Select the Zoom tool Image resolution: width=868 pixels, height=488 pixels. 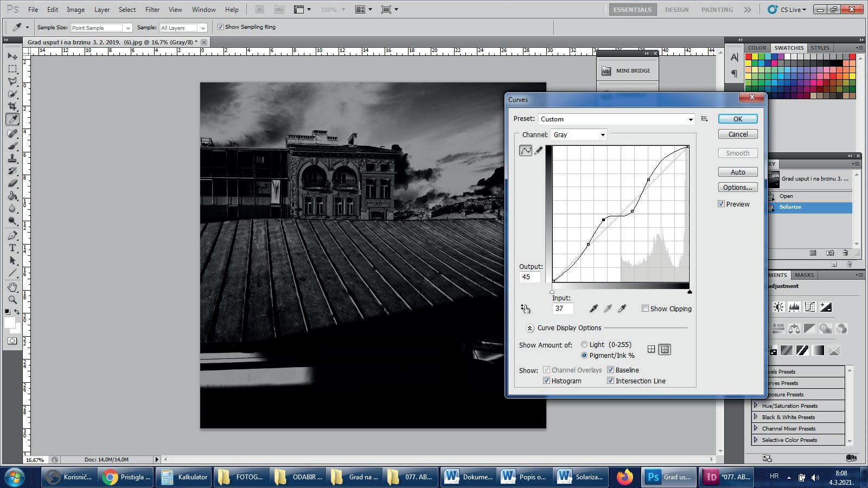tap(12, 299)
